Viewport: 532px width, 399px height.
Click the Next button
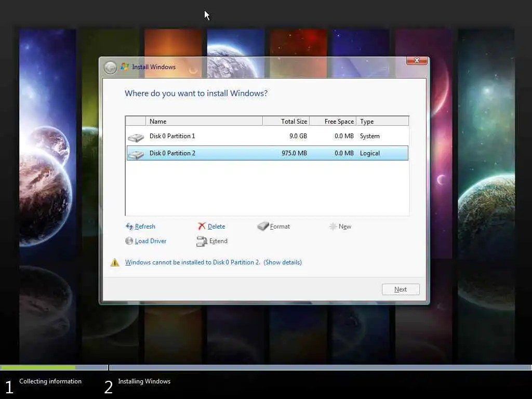tap(401, 289)
